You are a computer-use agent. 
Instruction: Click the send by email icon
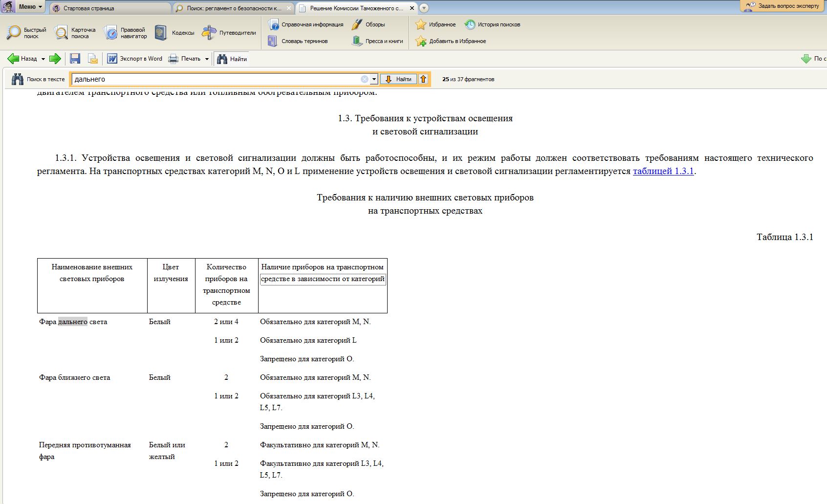(x=92, y=59)
